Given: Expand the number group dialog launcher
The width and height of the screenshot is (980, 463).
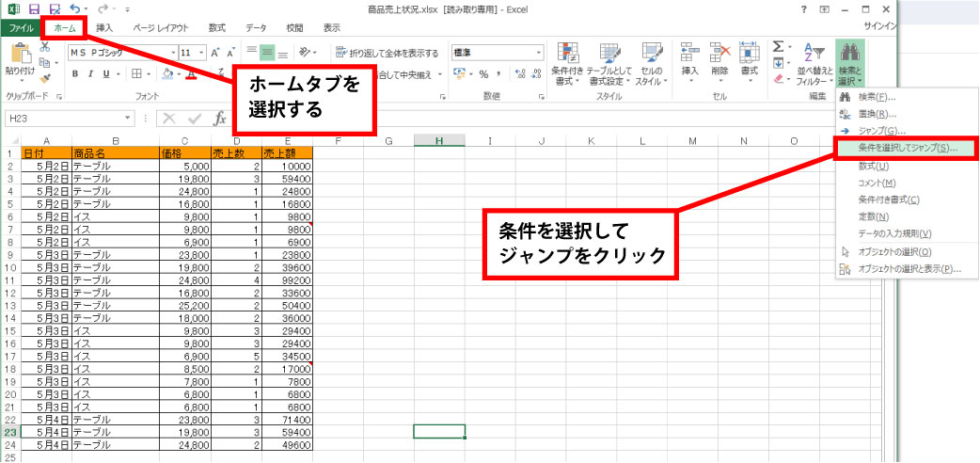Looking at the screenshot, I should pos(542,97).
